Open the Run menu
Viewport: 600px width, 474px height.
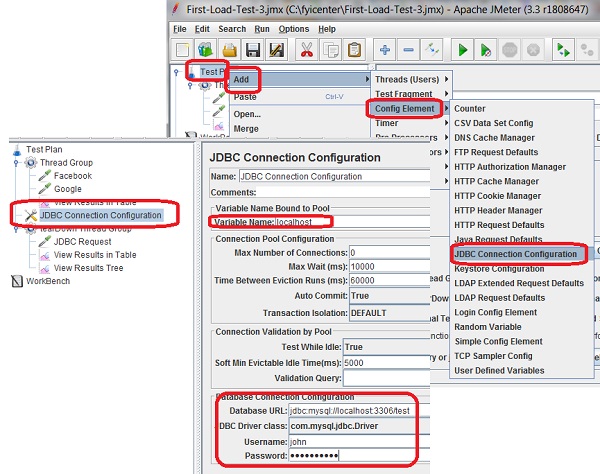pyautogui.click(x=262, y=29)
